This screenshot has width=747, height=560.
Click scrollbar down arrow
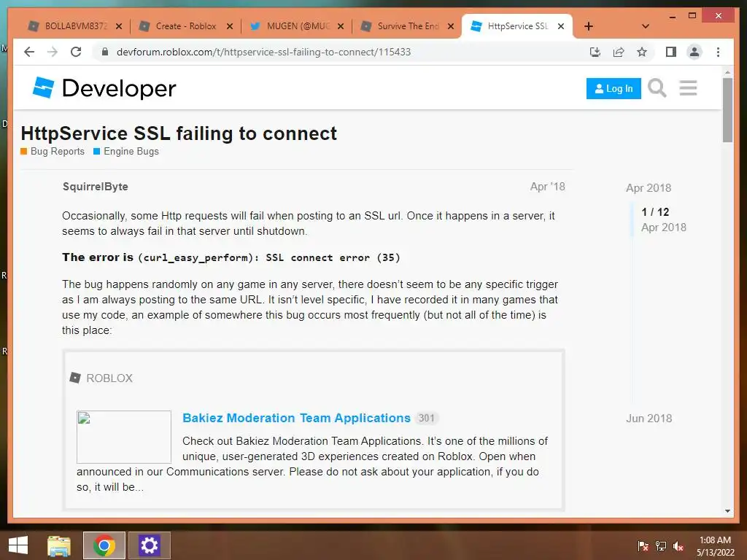click(x=727, y=511)
